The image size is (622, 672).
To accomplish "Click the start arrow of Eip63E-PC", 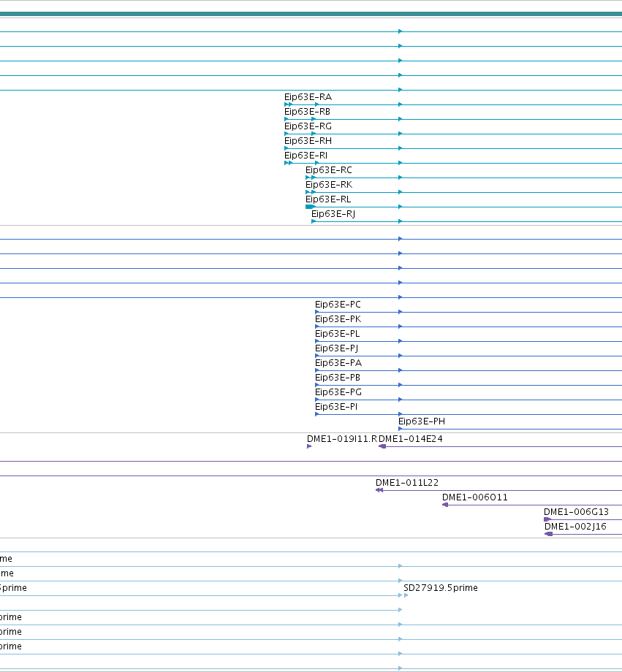I will (x=317, y=312).
